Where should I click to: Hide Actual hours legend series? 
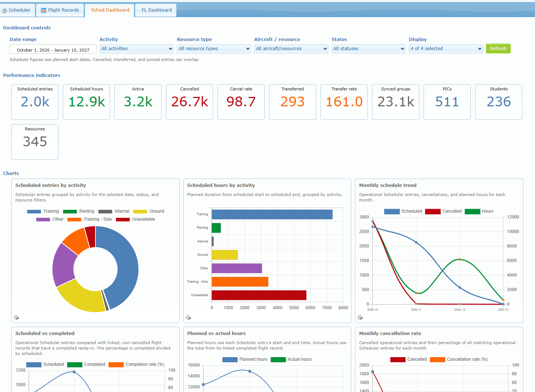coord(291,359)
